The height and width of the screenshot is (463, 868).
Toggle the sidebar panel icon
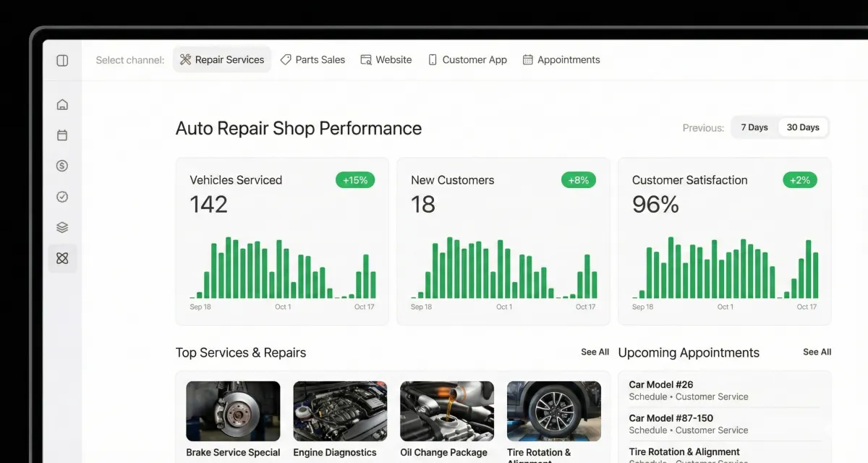coord(62,61)
